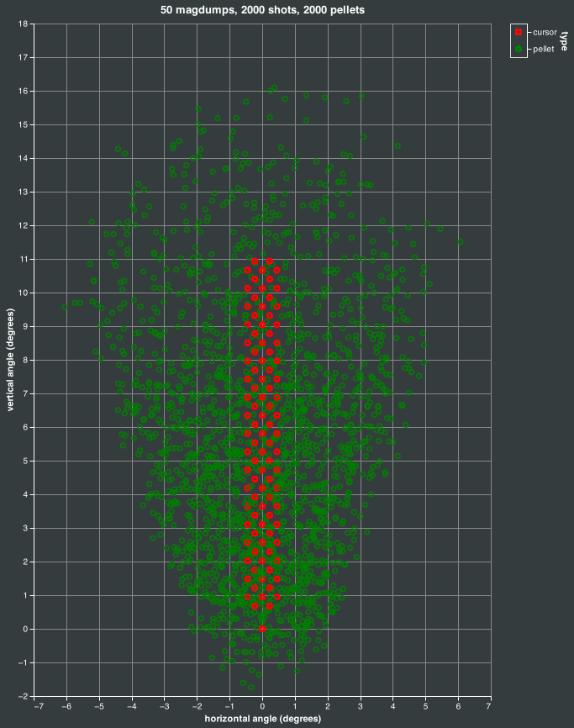
Task: Click the x-axis tick label 7
Action: click(x=488, y=706)
